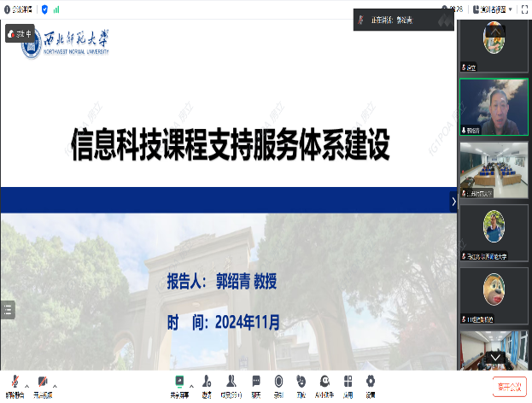Click the Share Screen icon
The width and height of the screenshot is (532, 403).
(x=180, y=382)
